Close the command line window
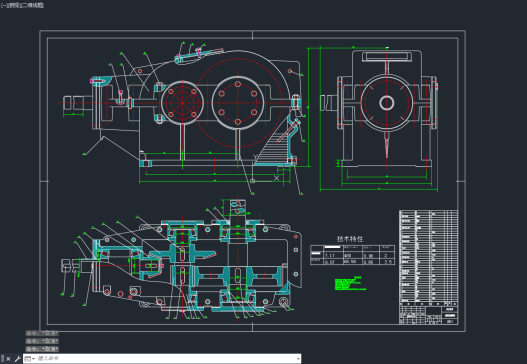Viewport: 527px width, 364px height. (9, 359)
